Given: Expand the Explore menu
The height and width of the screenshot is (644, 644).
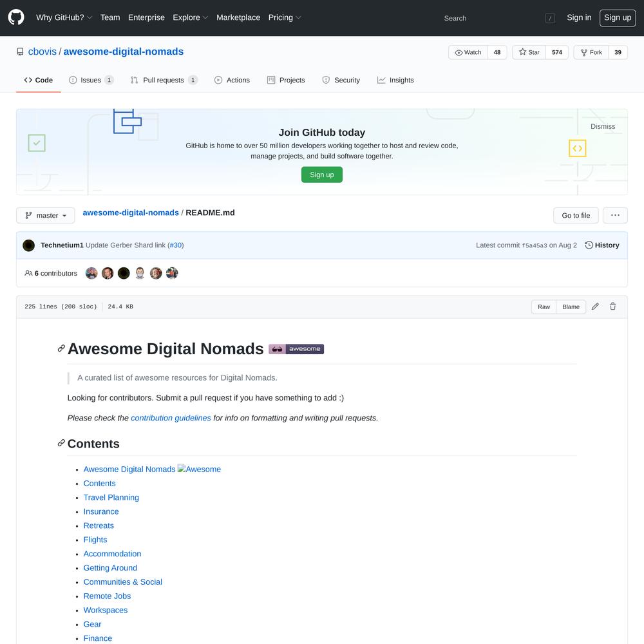Looking at the screenshot, I should click(190, 17).
